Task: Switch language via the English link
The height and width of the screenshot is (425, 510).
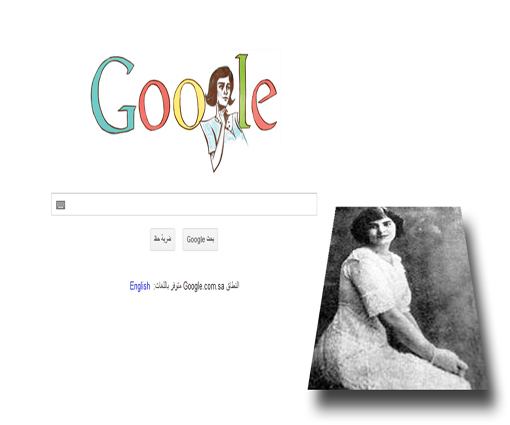Action: 140,286
